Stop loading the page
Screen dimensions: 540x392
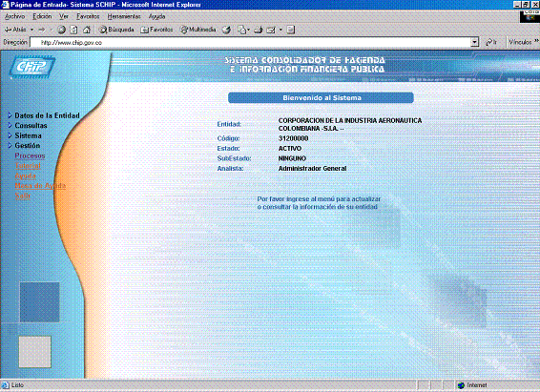pyautogui.click(x=62, y=30)
